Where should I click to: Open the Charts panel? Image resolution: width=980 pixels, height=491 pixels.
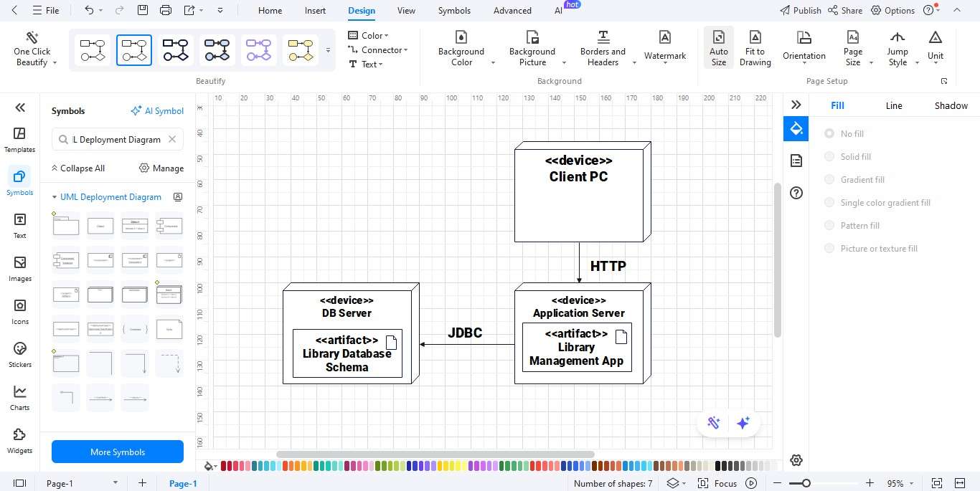pos(19,398)
